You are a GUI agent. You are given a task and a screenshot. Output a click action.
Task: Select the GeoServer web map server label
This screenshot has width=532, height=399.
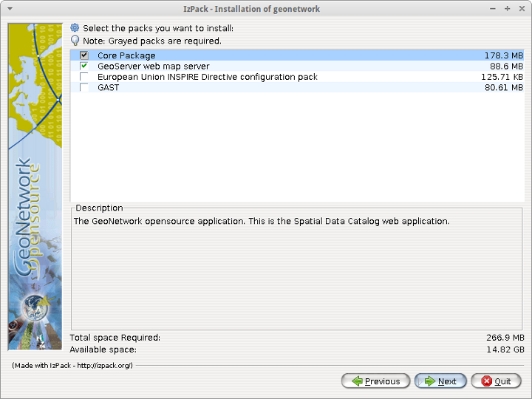pyautogui.click(x=153, y=66)
